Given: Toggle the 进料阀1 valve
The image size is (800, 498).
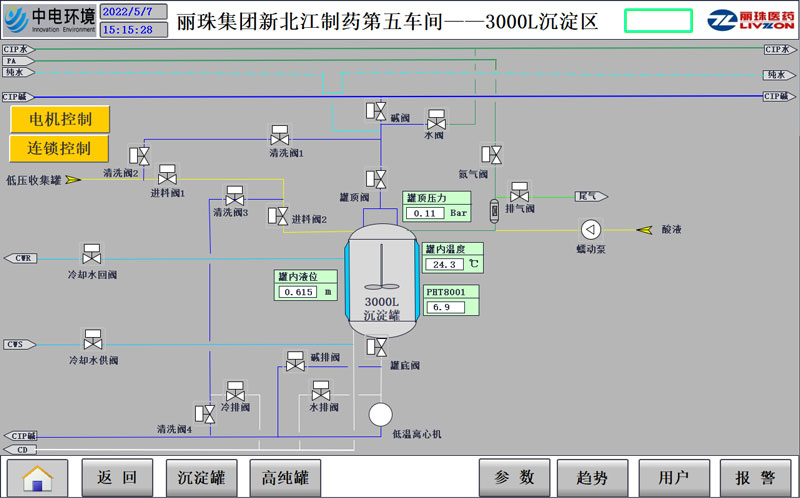Looking at the screenshot, I should [x=167, y=176].
